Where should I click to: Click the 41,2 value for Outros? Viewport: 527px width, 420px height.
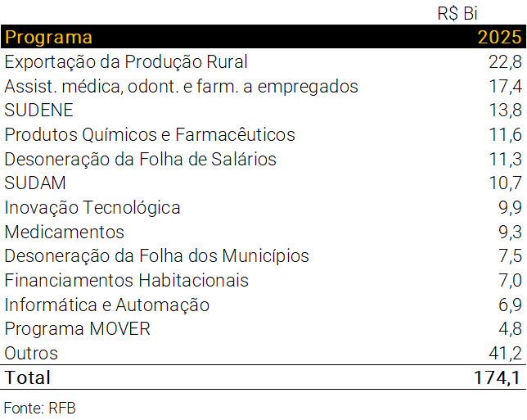coord(506,354)
